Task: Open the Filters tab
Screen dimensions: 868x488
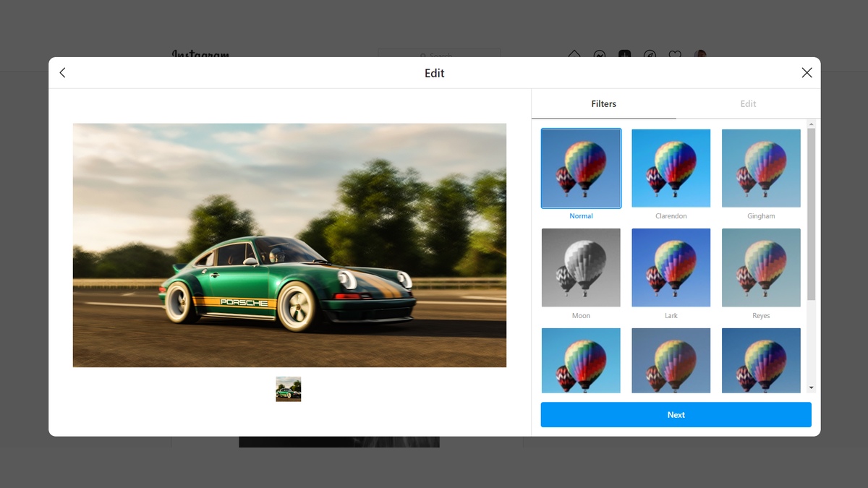Action: (x=603, y=103)
